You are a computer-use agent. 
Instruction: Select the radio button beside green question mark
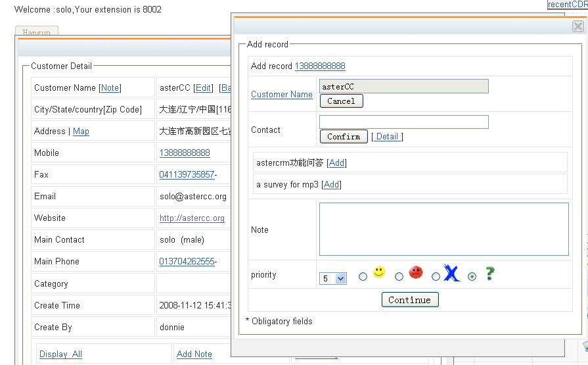tap(472, 277)
